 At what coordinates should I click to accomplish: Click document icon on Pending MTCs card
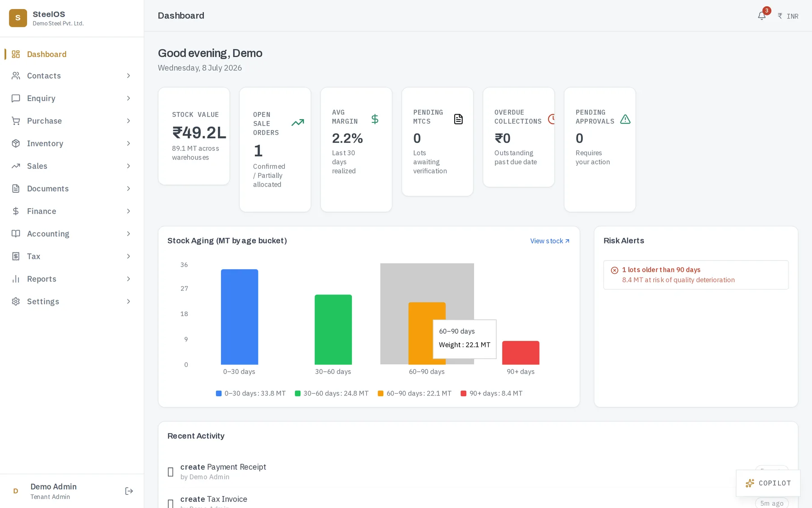click(458, 119)
